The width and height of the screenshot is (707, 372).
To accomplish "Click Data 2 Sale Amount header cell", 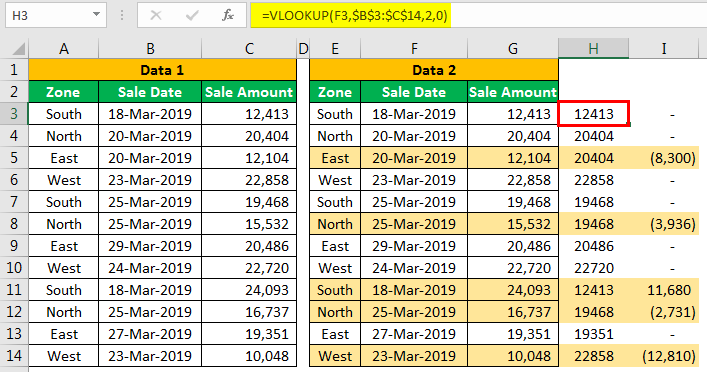I will click(513, 92).
